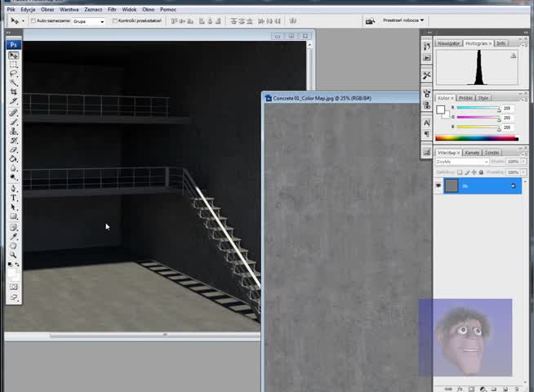Viewport: 534px width, 392px height.
Task: Select the Rectangle shape tool
Action: coord(14,216)
